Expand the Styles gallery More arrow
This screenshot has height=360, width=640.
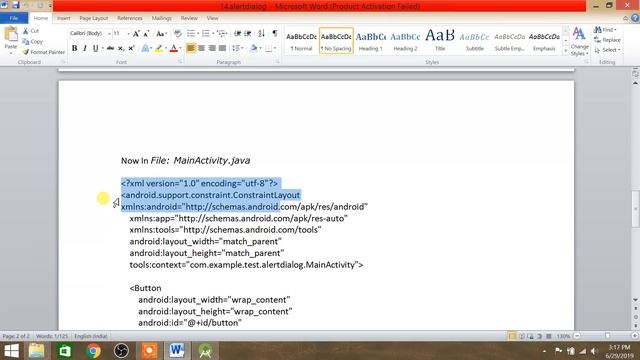pos(565,51)
